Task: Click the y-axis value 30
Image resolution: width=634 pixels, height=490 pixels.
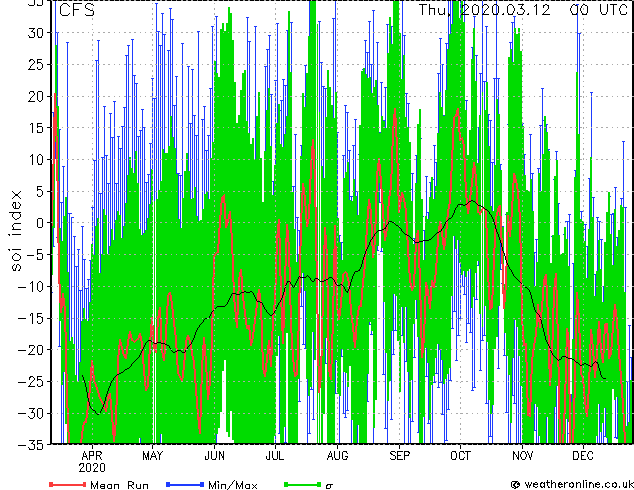Action: (x=36, y=33)
